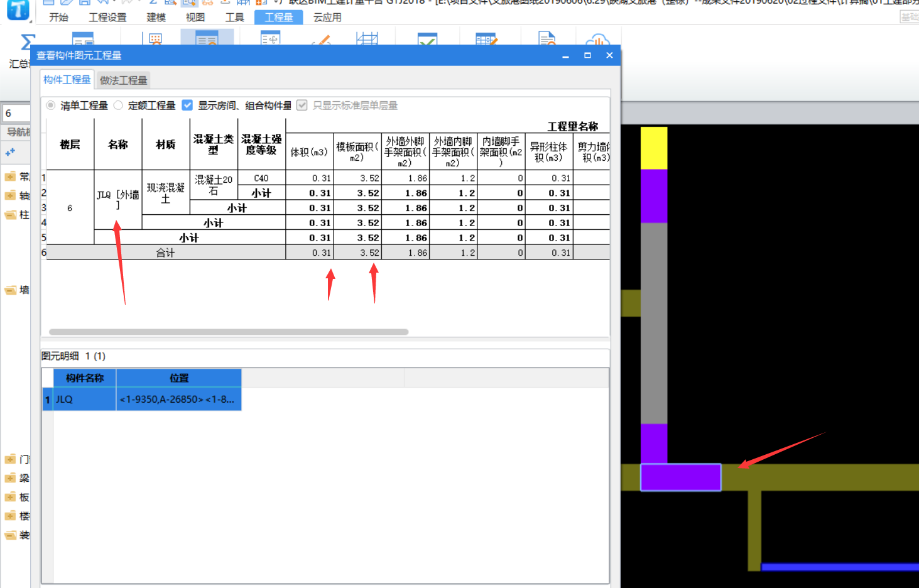Click the yellow column block in the canvas

click(654, 148)
